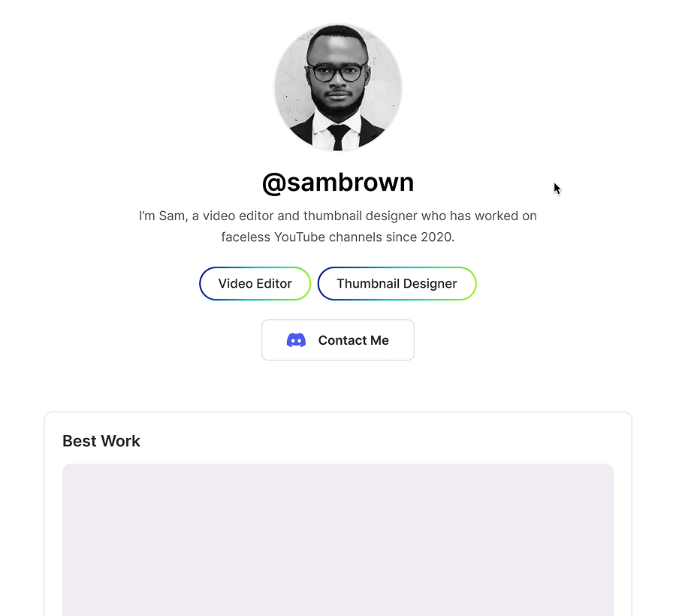Click the @sambrown username

pyautogui.click(x=338, y=182)
